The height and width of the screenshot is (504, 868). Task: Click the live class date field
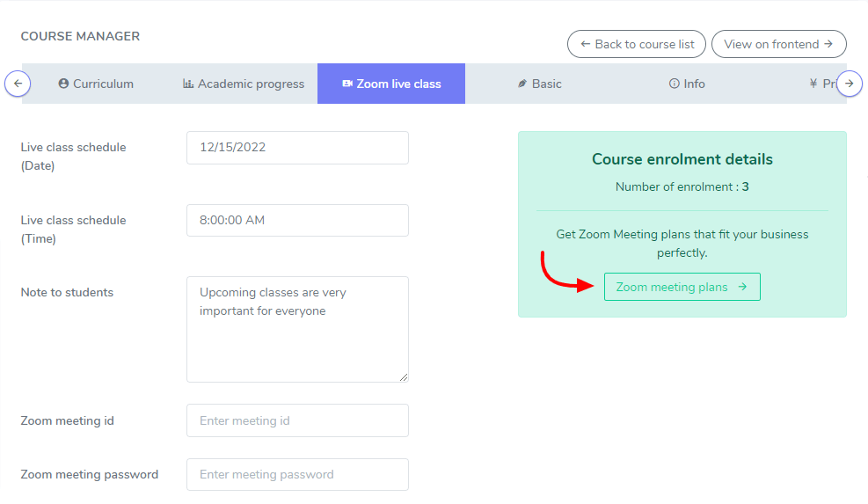297,148
